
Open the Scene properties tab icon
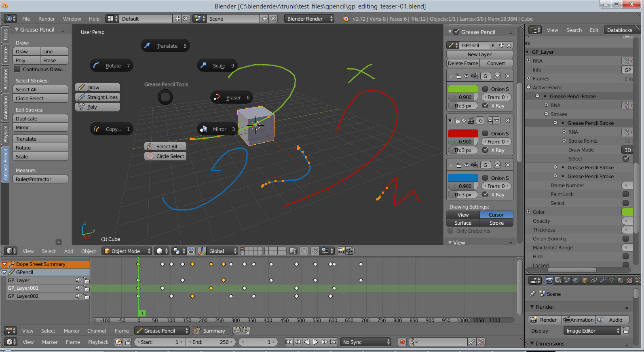(x=567, y=280)
